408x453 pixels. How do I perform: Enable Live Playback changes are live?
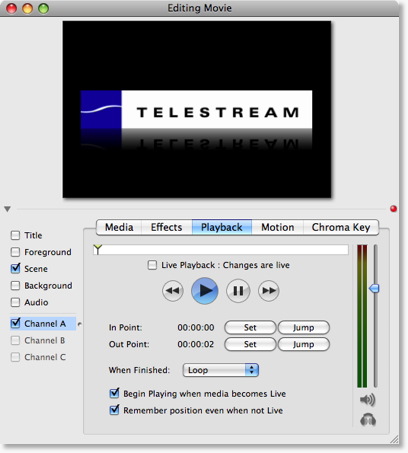click(152, 265)
